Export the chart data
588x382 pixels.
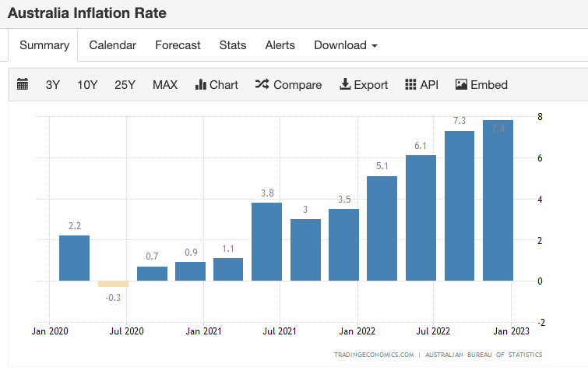click(x=364, y=84)
